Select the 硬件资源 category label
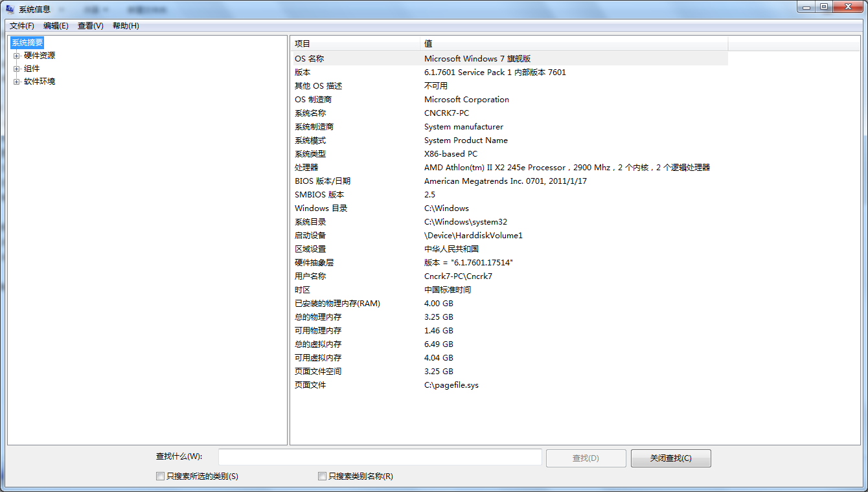 [x=40, y=56]
